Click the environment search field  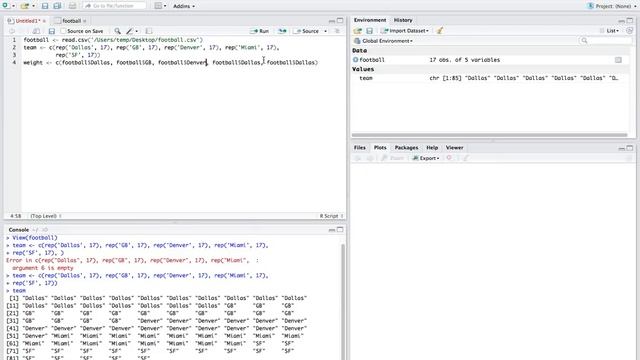coord(605,40)
